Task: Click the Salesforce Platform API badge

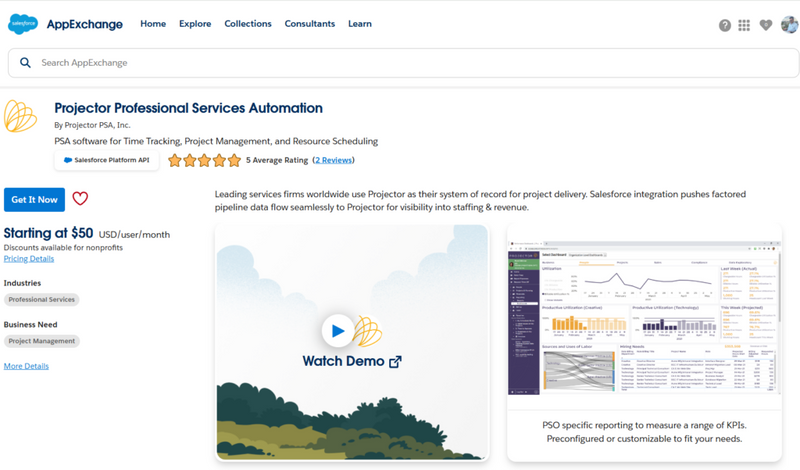Action: click(107, 160)
